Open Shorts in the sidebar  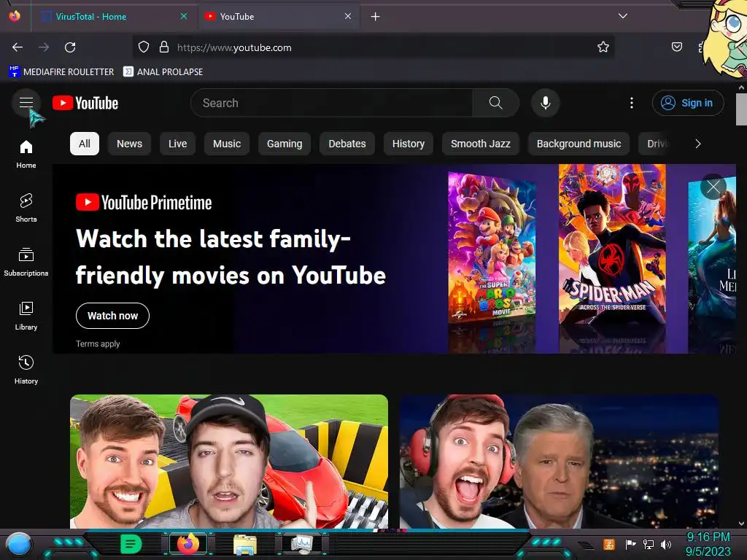(x=26, y=208)
